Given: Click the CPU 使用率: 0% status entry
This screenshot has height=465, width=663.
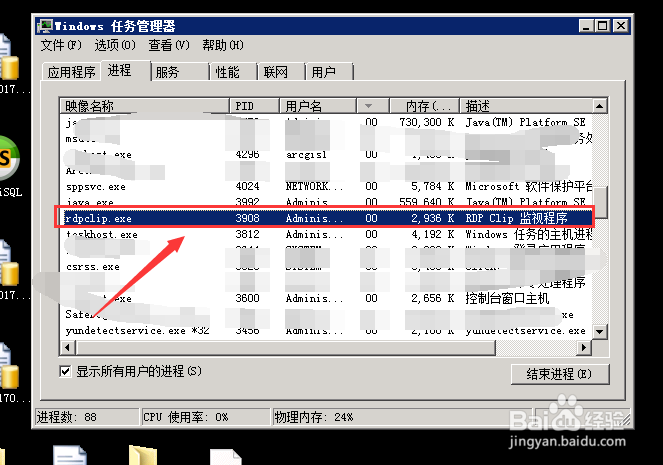Looking at the screenshot, I should [205, 417].
